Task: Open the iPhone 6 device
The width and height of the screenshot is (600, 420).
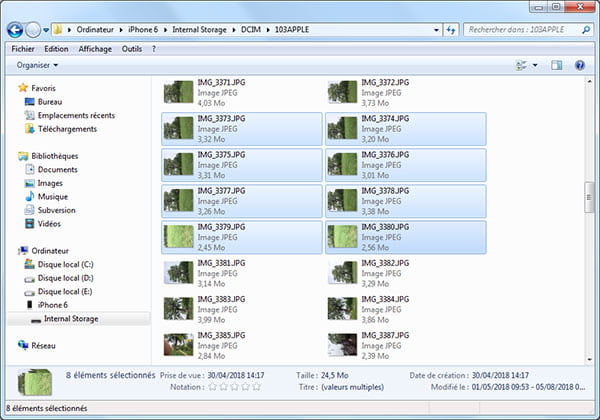Action: [x=53, y=304]
